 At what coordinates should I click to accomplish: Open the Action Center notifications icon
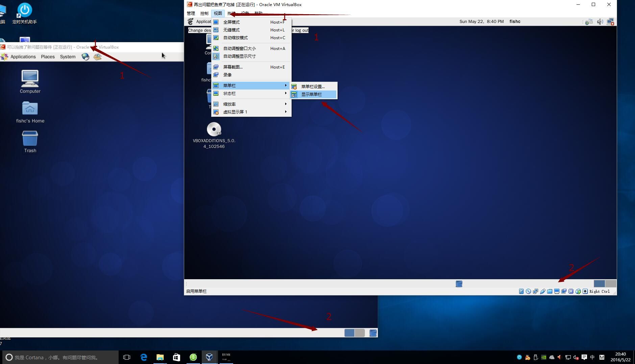pyautogui.click(x=584, y=357)
